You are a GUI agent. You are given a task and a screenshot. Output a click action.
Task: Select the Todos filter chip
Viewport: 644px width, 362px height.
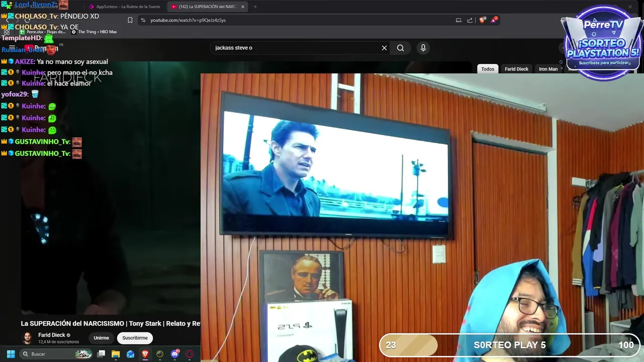coord(488,69)
